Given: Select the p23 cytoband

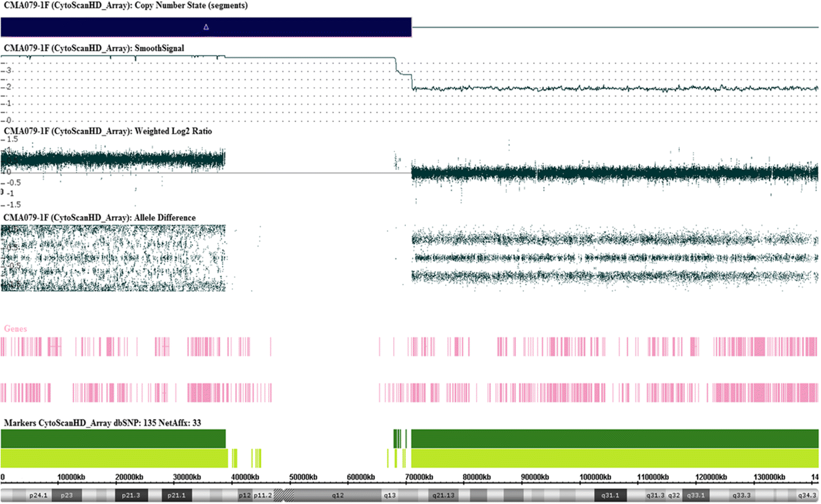Looking at the screenshot, I should pyautogui.click(x=67, y=495).
